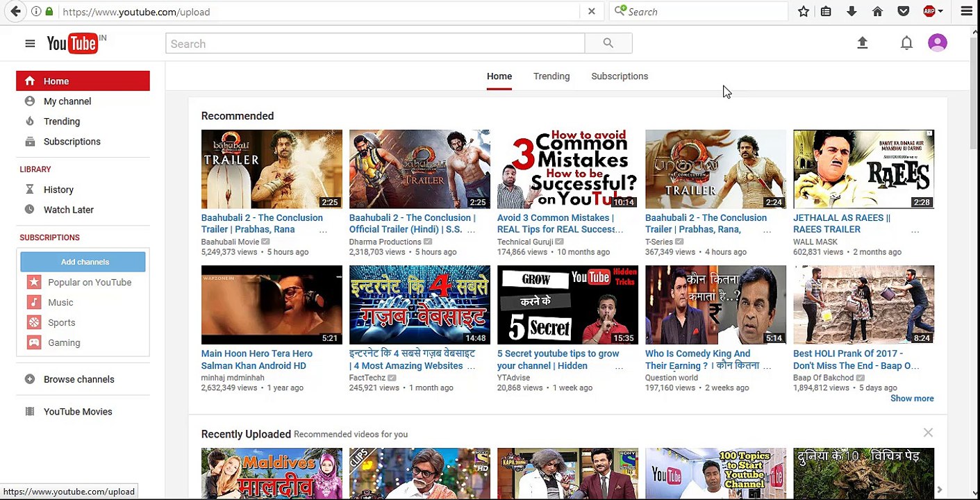The height and width of the screenshot is (500, 980).
Task: Visit the FactTechz channel link
Action: pos(367,378)
